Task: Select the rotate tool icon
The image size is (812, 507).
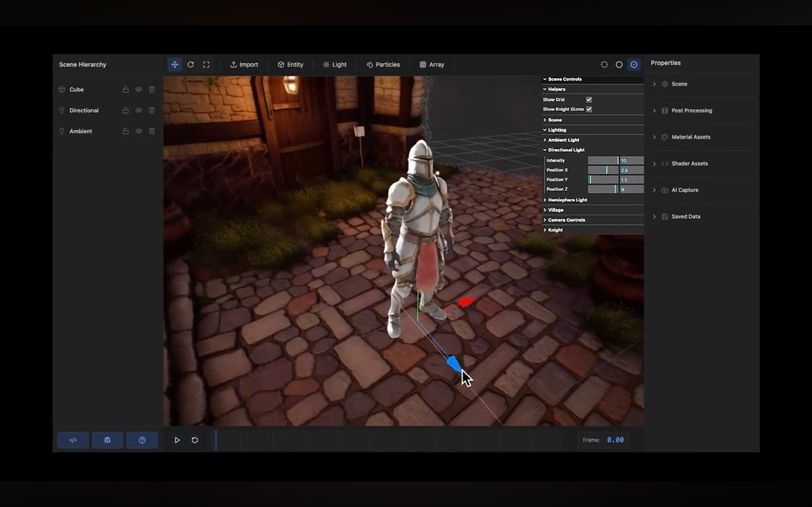Action: coord(191,64)
